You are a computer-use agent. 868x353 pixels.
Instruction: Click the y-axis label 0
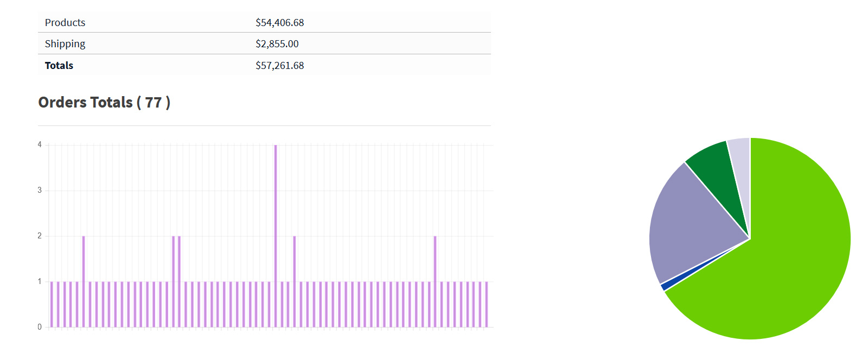40,327
